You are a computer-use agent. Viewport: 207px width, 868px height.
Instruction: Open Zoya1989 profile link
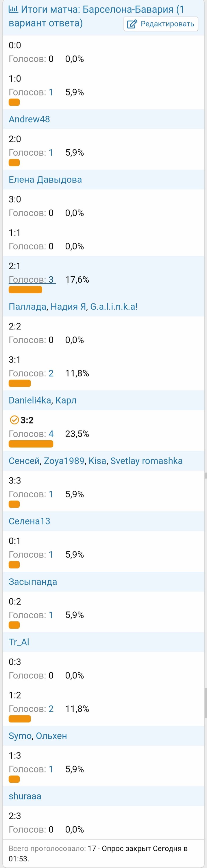pyautogui.click(x=64, y=461)
